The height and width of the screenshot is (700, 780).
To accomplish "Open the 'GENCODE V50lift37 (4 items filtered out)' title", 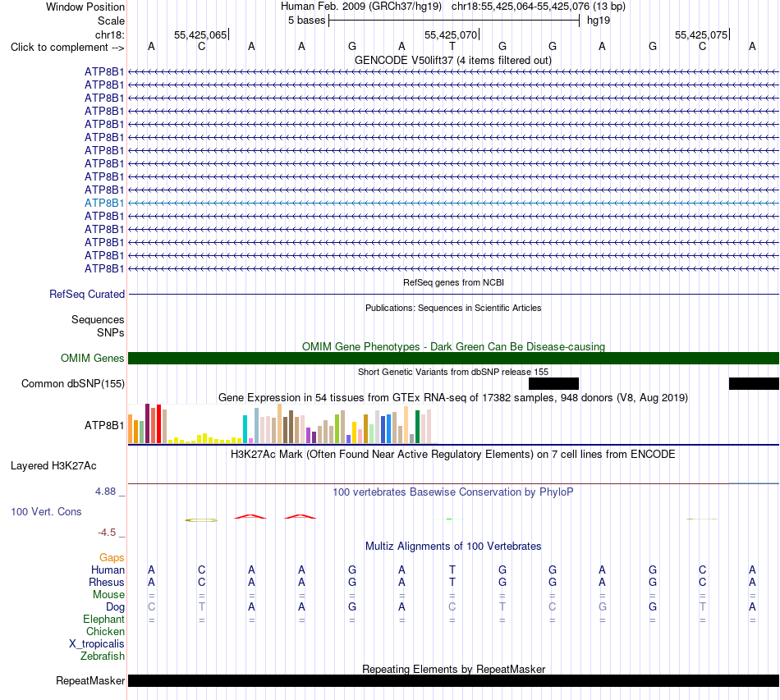I will click(x=452, y=61).
